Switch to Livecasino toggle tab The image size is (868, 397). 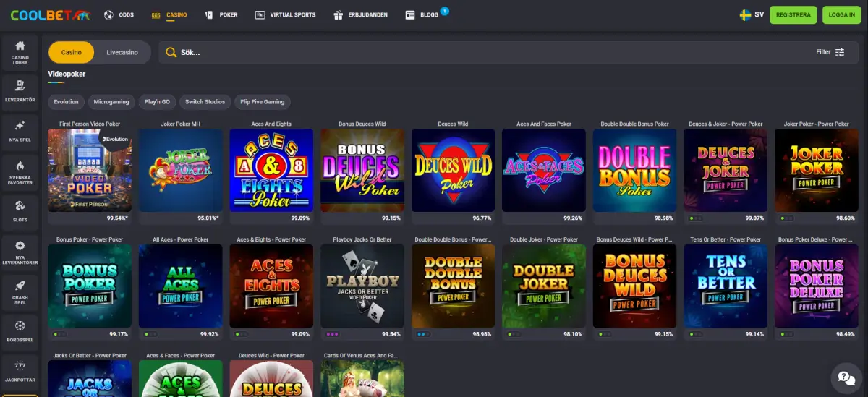122,52
